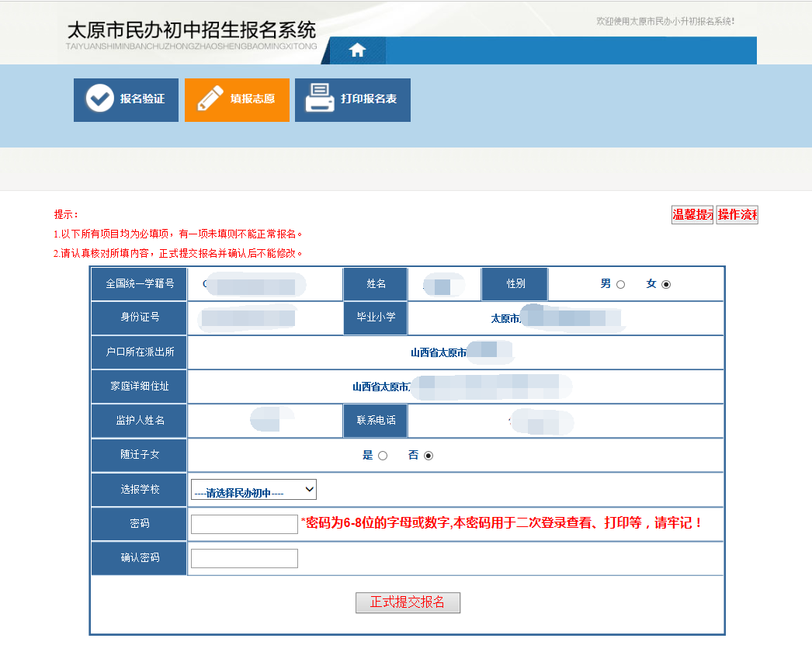Screen dimensions: 812x666
Task: Open the 温馨提示 button
Action: point(692,215)
